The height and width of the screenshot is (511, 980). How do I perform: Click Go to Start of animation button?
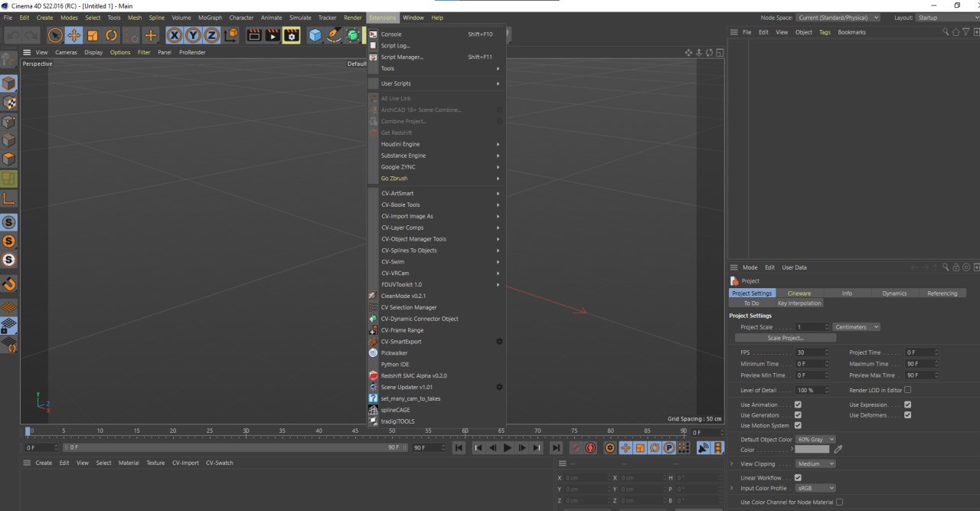click(x=459, y=447)
